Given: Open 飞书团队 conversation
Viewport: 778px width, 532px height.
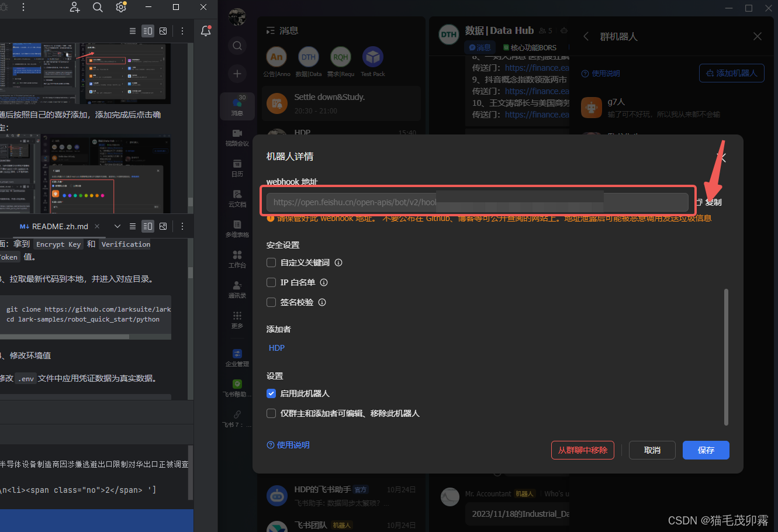Looking at the screenshot, I should click(341, 525).
